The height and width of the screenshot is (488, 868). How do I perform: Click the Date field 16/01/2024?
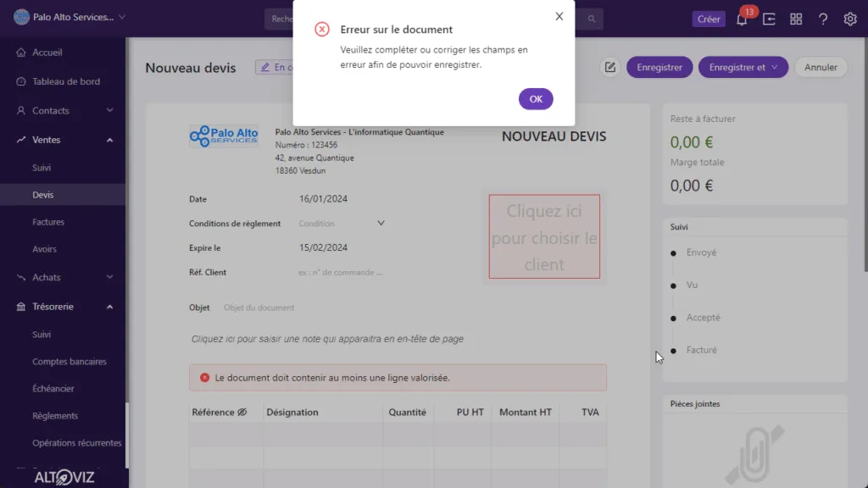323,198
